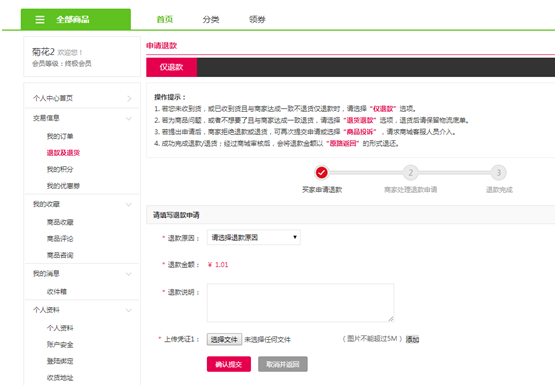This screenshot has height=387, width=557.
Task: Open the 全部商品 hamburger menu icon
Action: click(40, 20)
